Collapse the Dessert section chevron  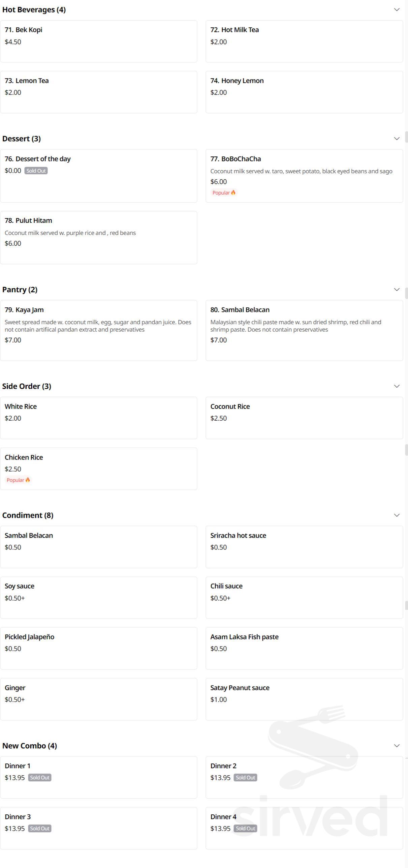397,139
